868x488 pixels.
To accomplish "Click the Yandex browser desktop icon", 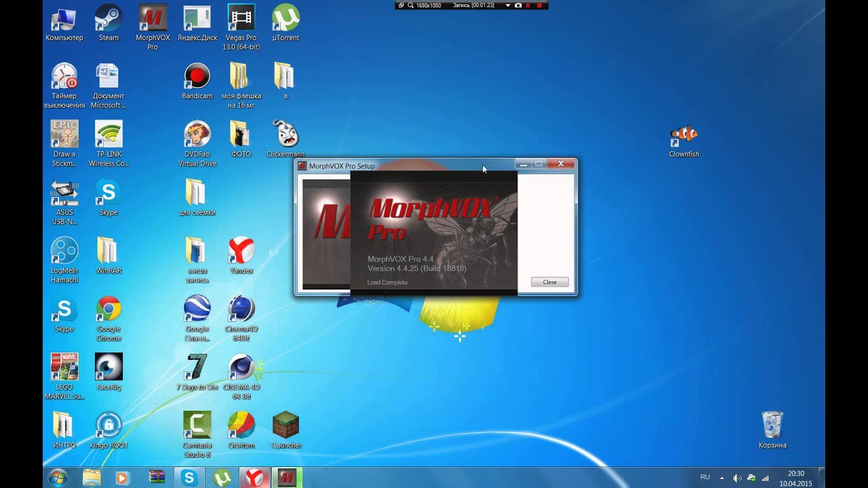I will pos(241,256).
